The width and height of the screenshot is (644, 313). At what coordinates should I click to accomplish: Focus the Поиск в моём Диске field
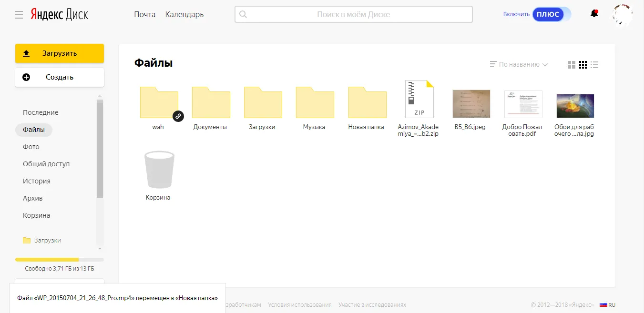coord(353,14)
